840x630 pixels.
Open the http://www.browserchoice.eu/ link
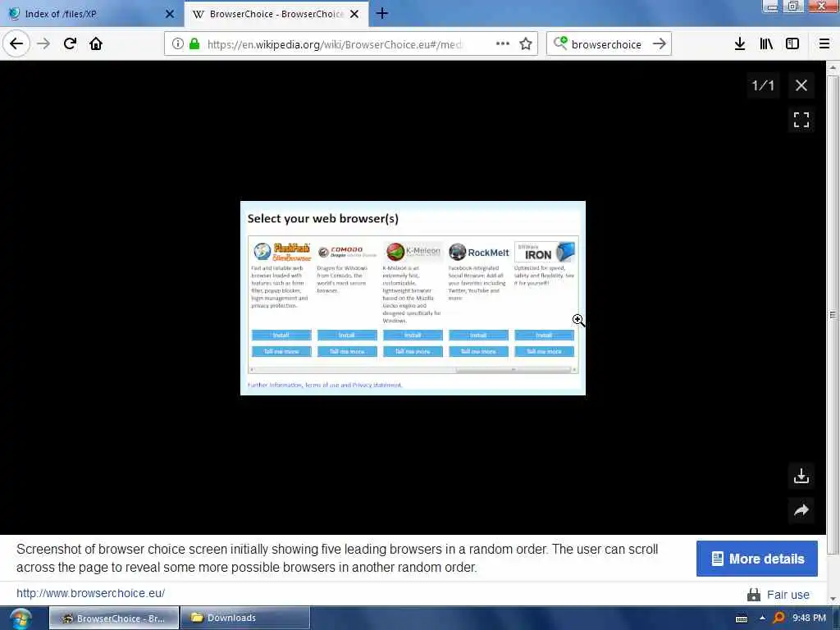[x=90, y=593]
